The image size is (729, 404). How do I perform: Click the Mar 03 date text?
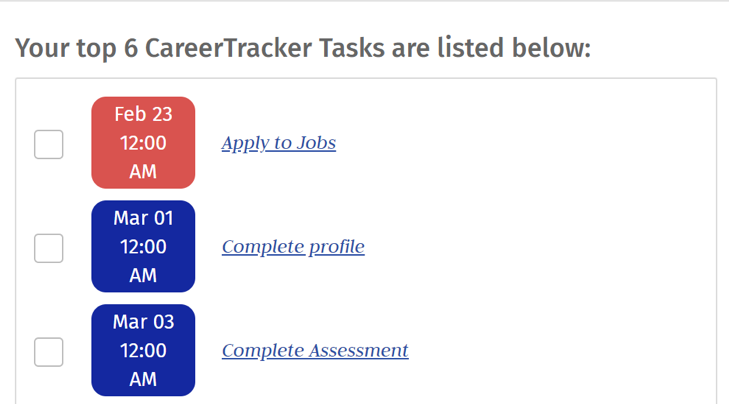[x=143, y=322]
